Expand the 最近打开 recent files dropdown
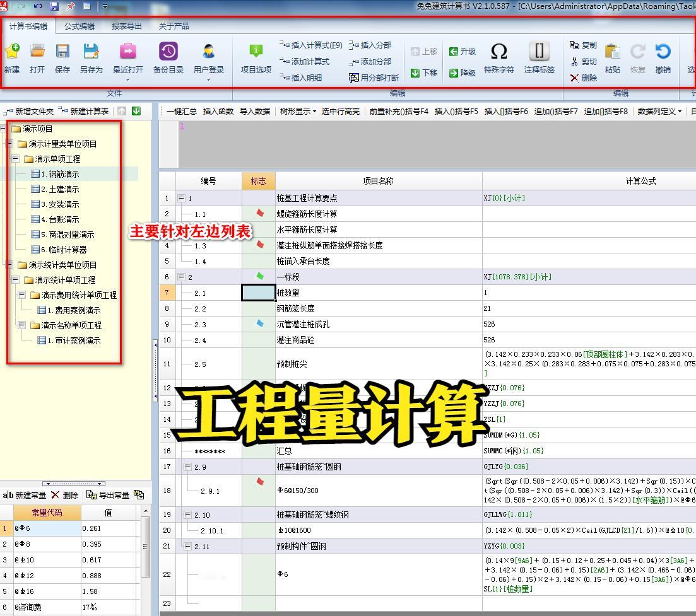The height and width of the screenshot is (616, 696). [x=127, y=79]
